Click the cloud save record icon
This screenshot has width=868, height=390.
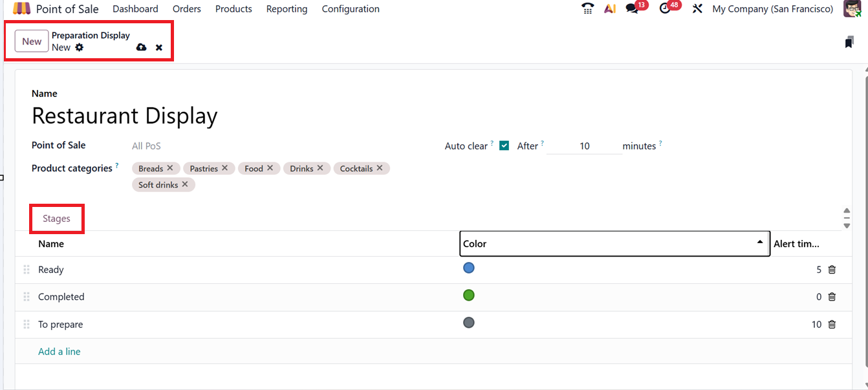click(x=141, y=47)
